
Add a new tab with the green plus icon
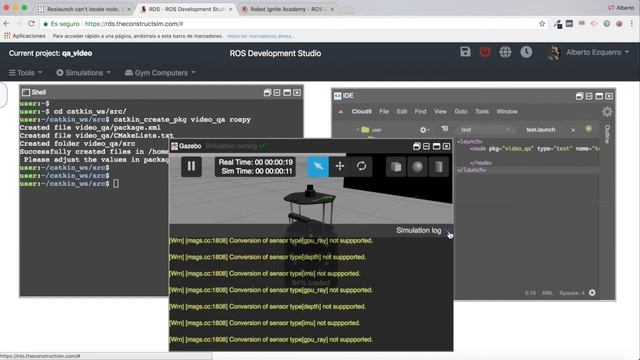(588, 129)
